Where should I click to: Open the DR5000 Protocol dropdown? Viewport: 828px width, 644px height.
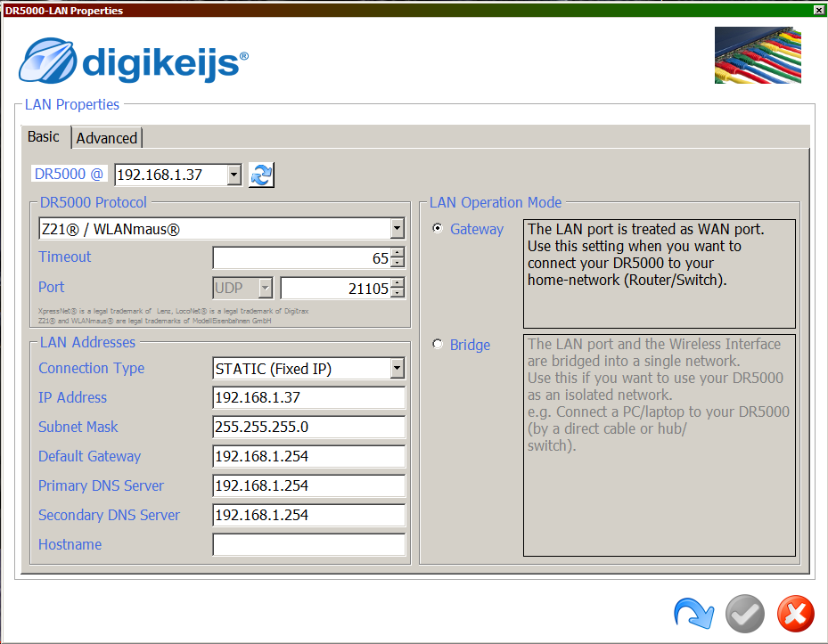398,229
